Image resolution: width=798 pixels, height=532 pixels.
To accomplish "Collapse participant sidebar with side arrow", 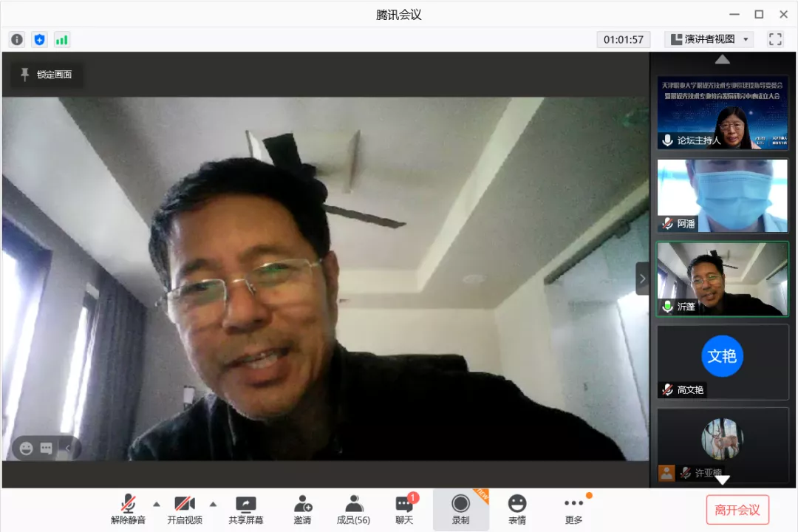I will coord(642,279).
